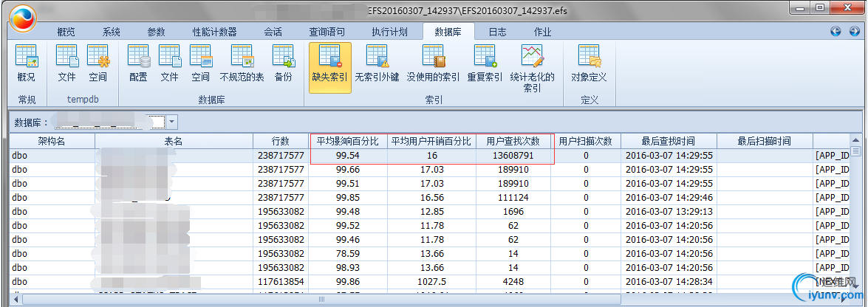Screen dimensions: 868x307
Task: Sort by 行数 column header
Action: point(281,141)
